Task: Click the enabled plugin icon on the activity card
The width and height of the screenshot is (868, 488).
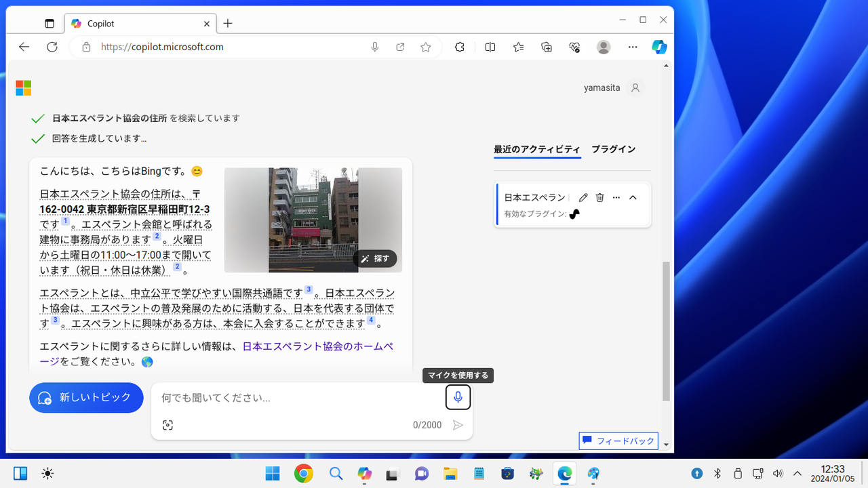Action: pyautogui.click(x=574, y=214)
